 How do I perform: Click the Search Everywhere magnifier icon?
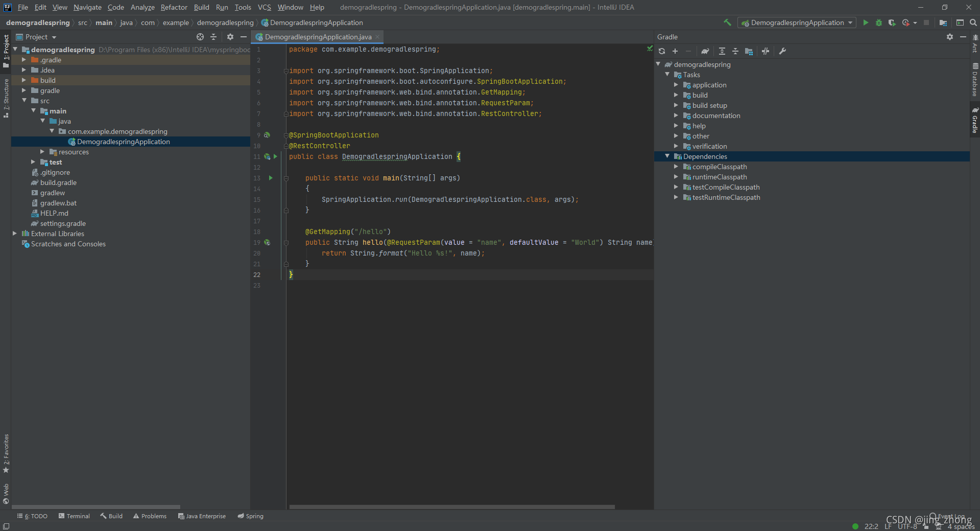click(x=973, y=22)
